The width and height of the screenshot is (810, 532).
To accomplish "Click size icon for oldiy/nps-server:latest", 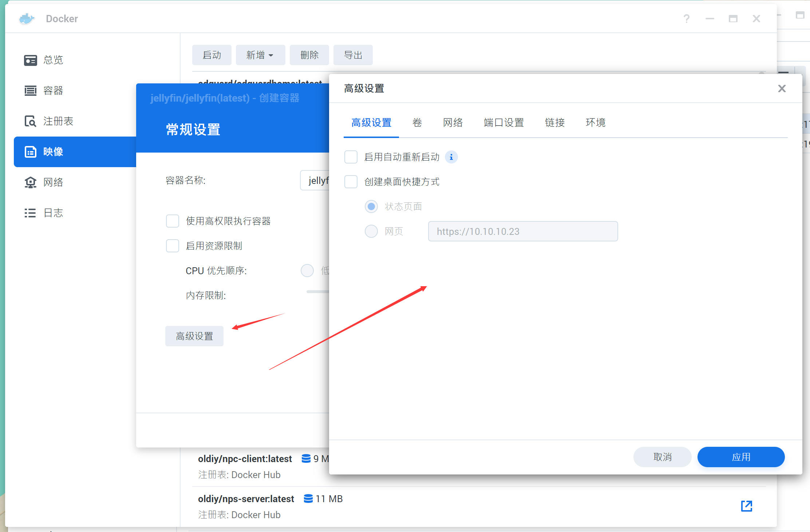I will point(308,498).
